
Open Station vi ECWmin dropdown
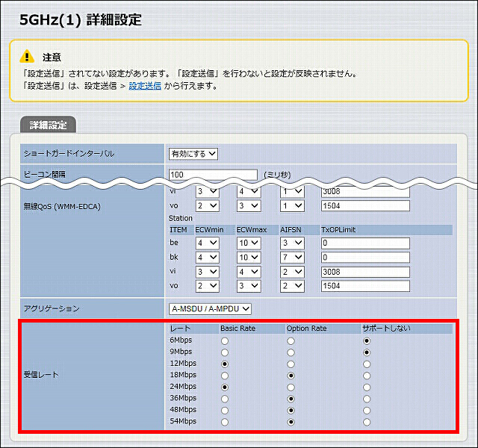tap(208, 272)
